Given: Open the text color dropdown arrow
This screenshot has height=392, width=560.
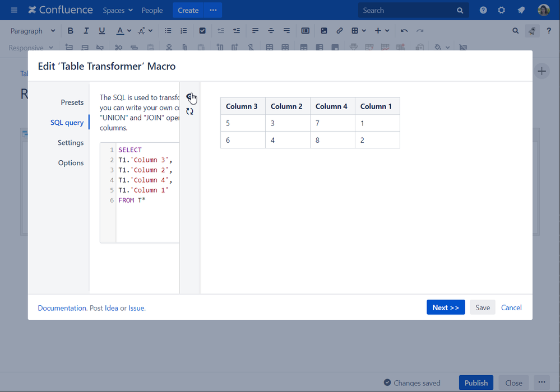Looking at the screenshot, I should point(129,31).
